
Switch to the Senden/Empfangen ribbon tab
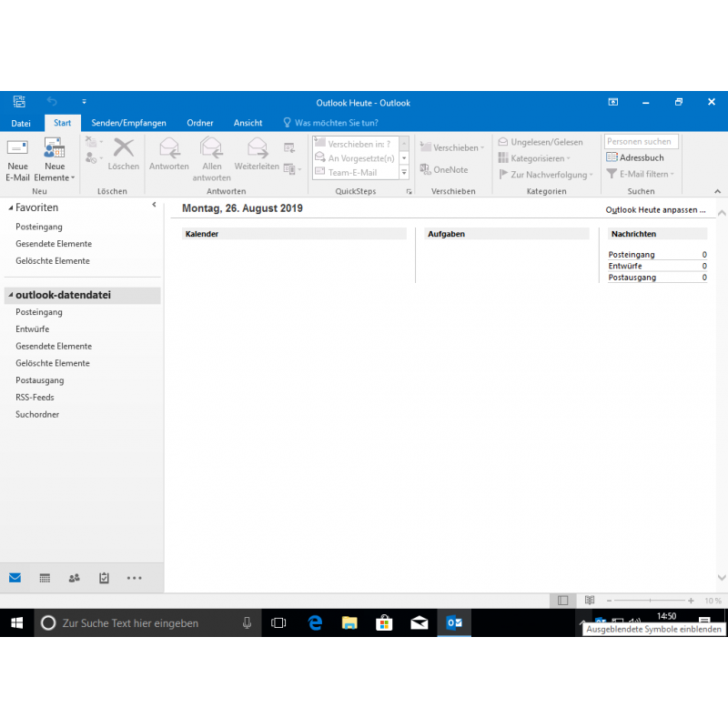(128, 123)
